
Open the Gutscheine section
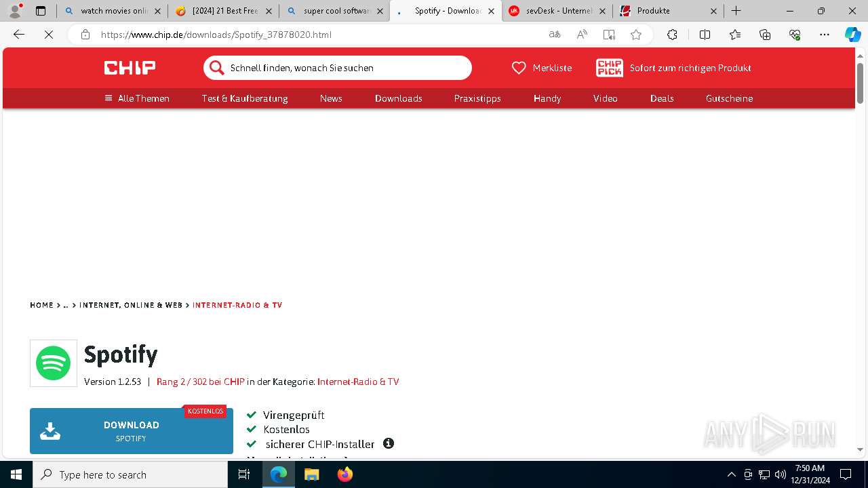pyautogui.click(x=729, y=98)
